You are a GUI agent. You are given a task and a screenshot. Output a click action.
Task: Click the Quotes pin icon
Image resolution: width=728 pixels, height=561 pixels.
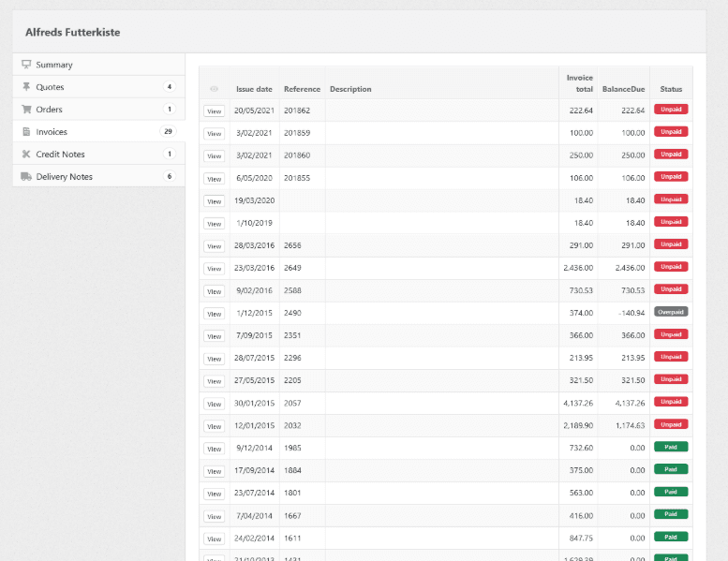coord(26,87)
